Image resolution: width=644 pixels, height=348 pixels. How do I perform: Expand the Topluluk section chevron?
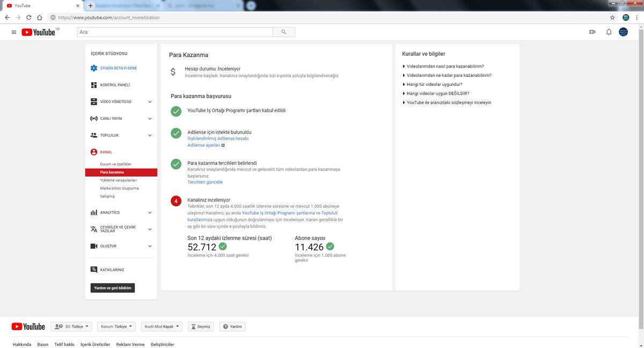[x=150, y=135]
